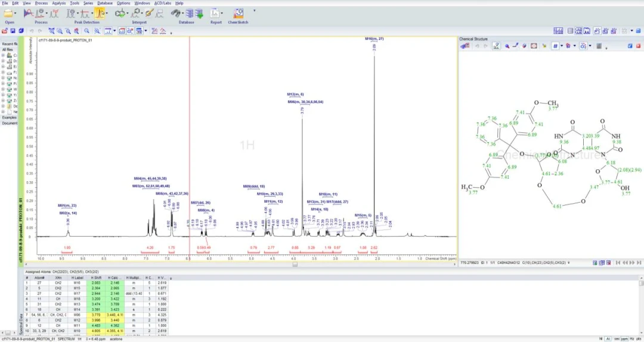Click the large Open folder icon

(8, 14)
